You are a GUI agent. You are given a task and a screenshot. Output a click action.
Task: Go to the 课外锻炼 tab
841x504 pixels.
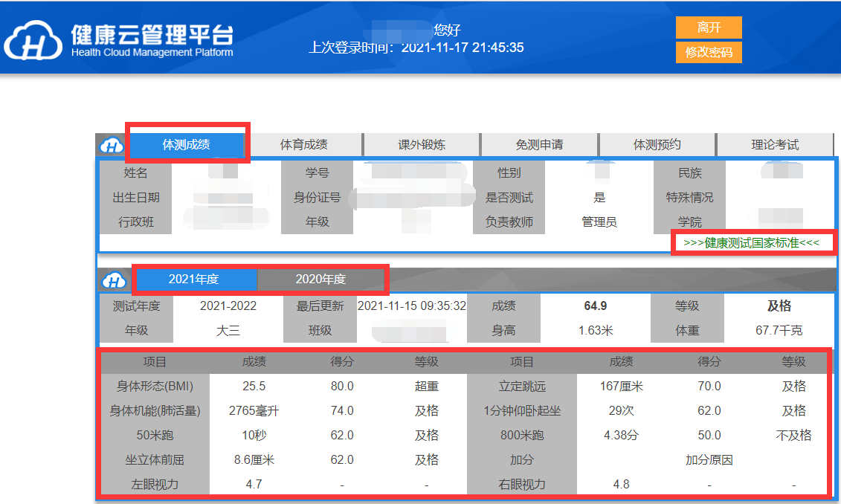[422, 145]
